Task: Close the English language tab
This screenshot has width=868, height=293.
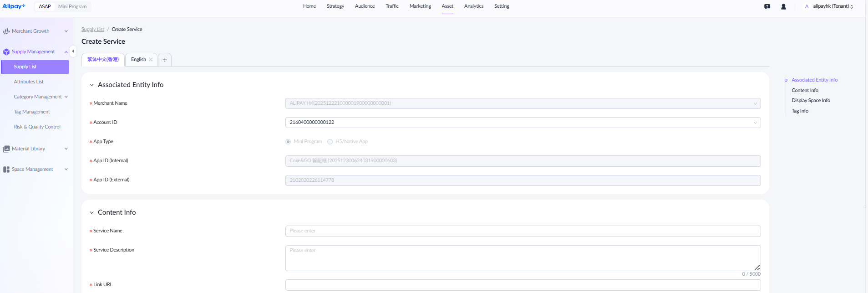Action: point(151,60)
